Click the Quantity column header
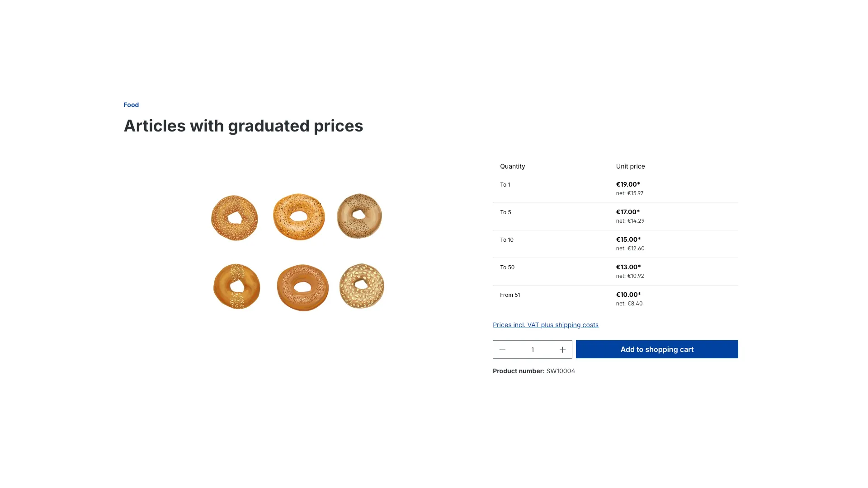Viewport: 868px width, 488px height. click(x=512, y=166)
